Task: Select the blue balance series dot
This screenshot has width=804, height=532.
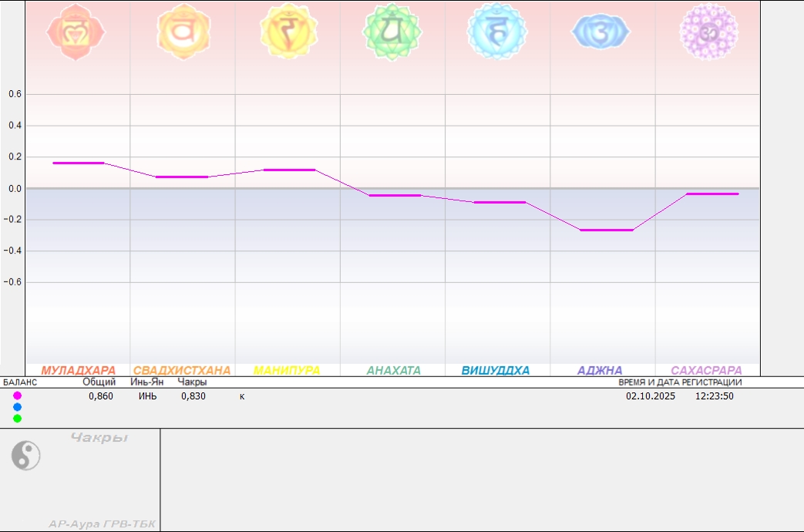Action: [17, 407]
